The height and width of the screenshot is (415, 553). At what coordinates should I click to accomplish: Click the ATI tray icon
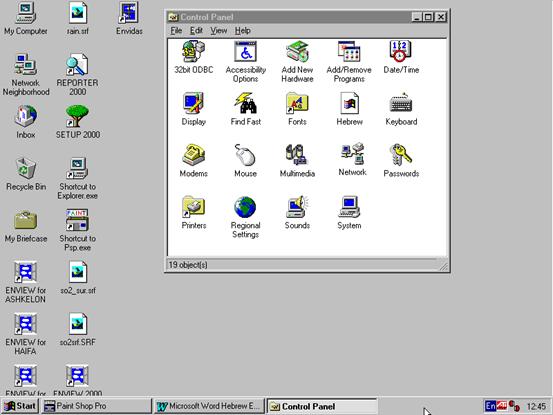502,406
